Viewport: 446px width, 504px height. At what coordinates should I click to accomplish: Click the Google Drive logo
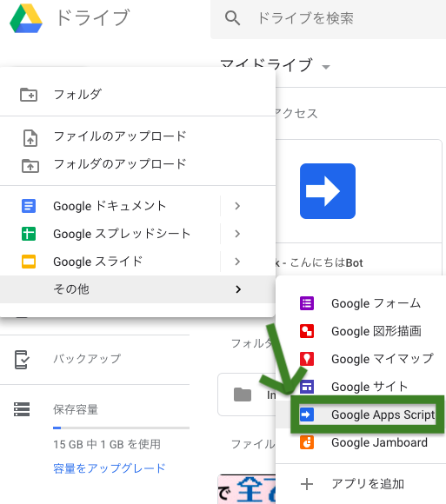point(26,18)
